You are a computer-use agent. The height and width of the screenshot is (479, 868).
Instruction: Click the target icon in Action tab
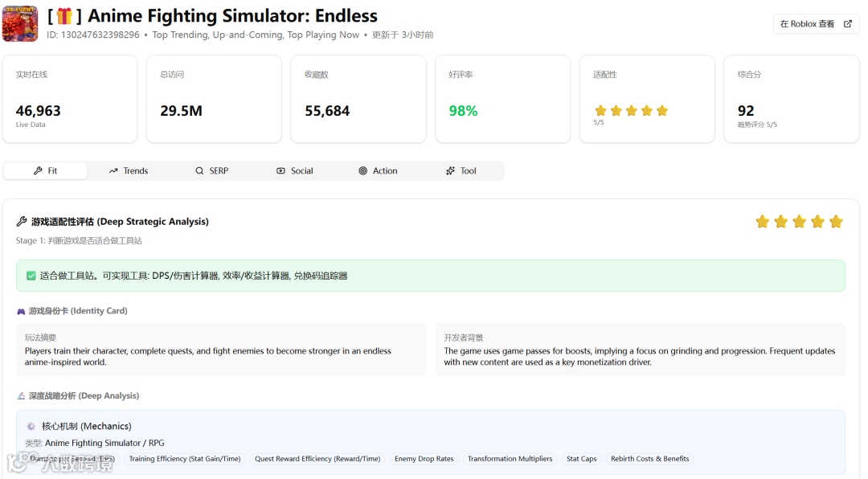coord(362,170)
